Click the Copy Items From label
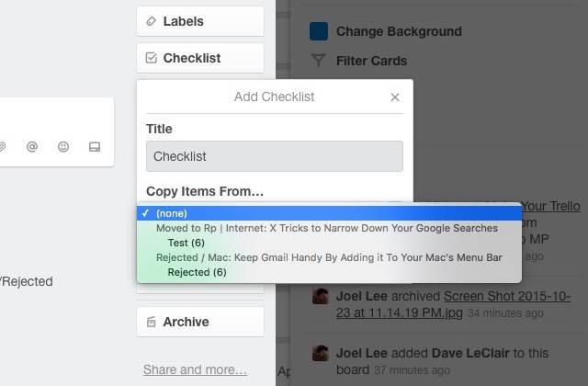 click(x=205, y=191)
